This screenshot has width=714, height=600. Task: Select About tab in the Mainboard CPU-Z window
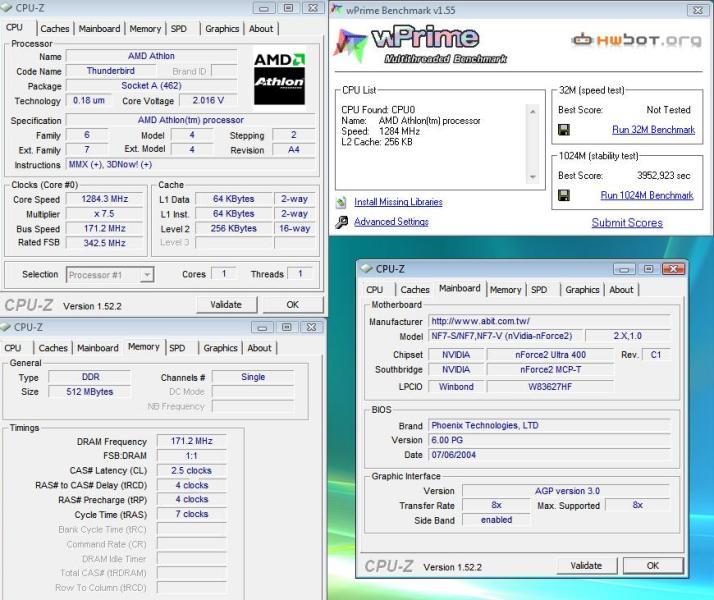pos(621,290)
